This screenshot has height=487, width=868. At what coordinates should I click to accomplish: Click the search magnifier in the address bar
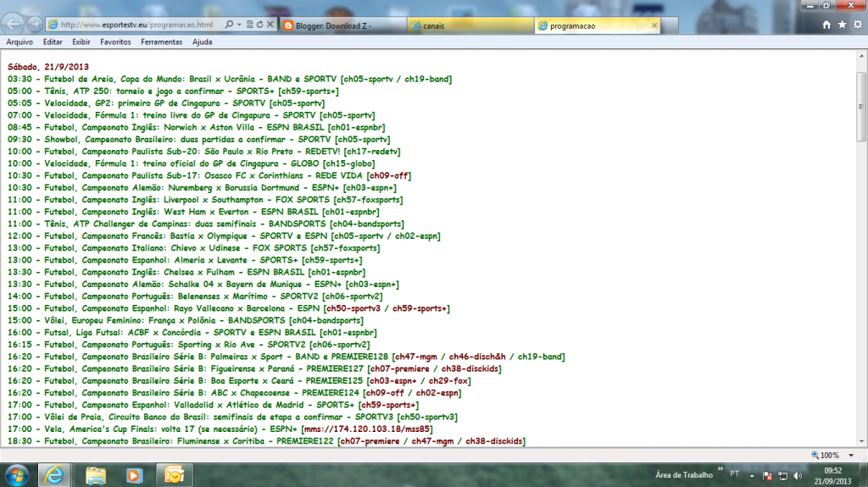(230, 25)
